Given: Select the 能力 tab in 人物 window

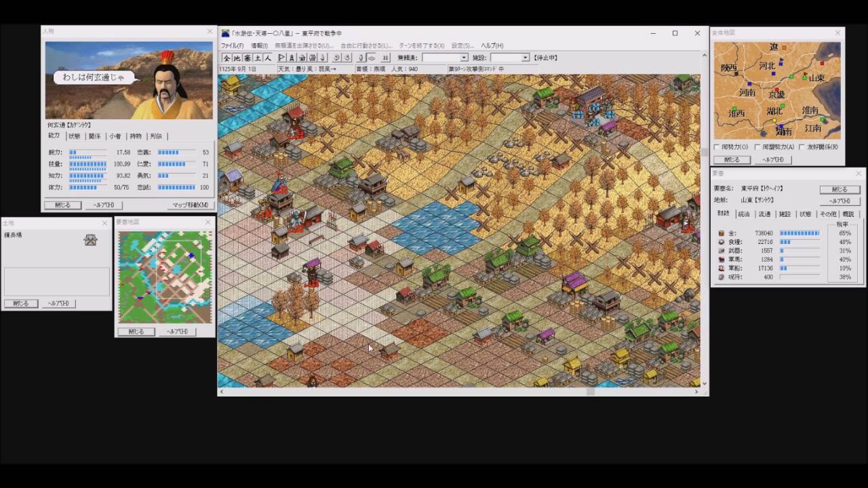Looking at the screenshot, I should click(54, 136).
